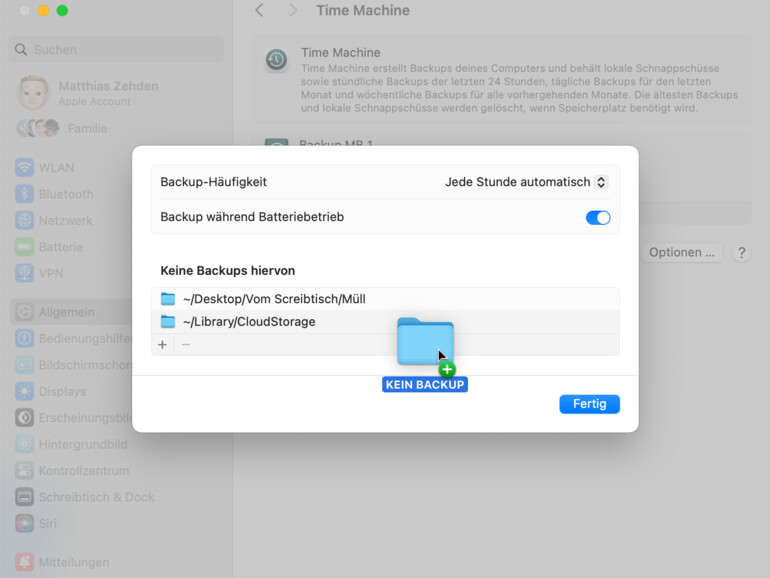Click the green maximize window button
Screen dimensions: 770x578
(x=62, y=10)
